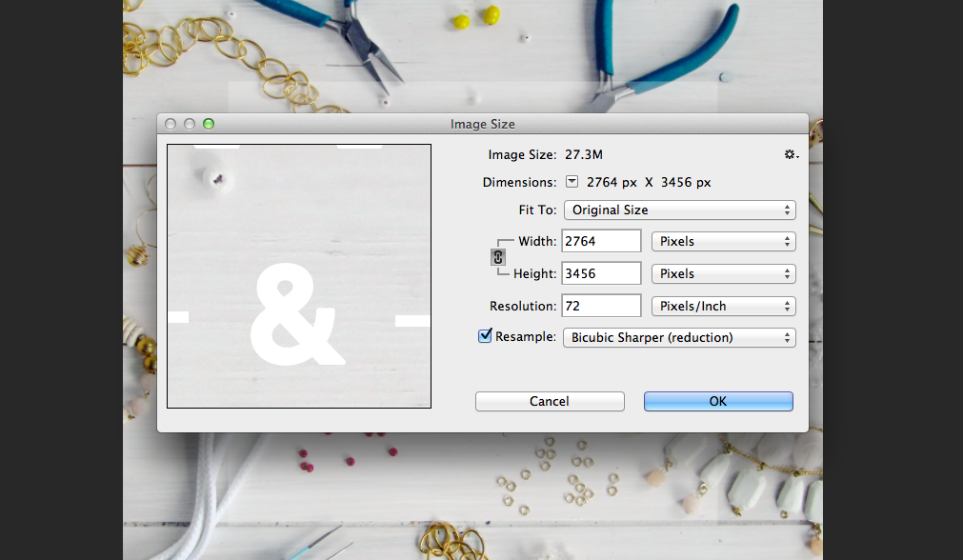
Task: Click the Image Size dialog title
Action: [482, 124]
